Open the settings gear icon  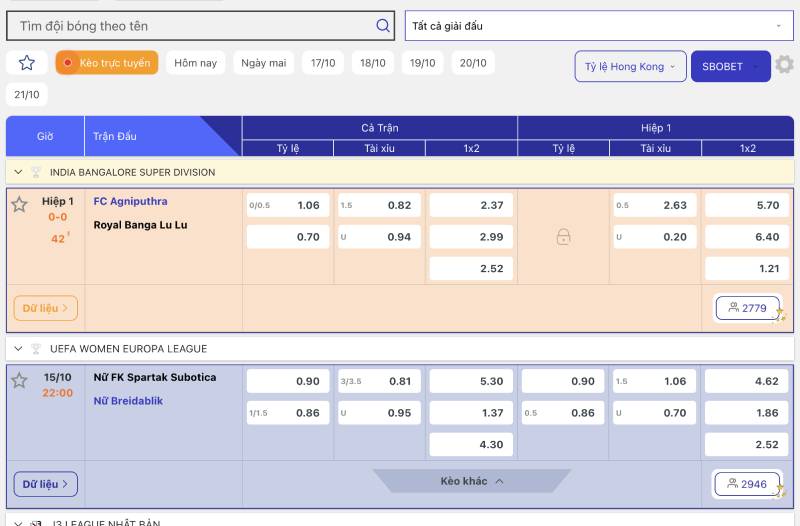click(785, 65)
